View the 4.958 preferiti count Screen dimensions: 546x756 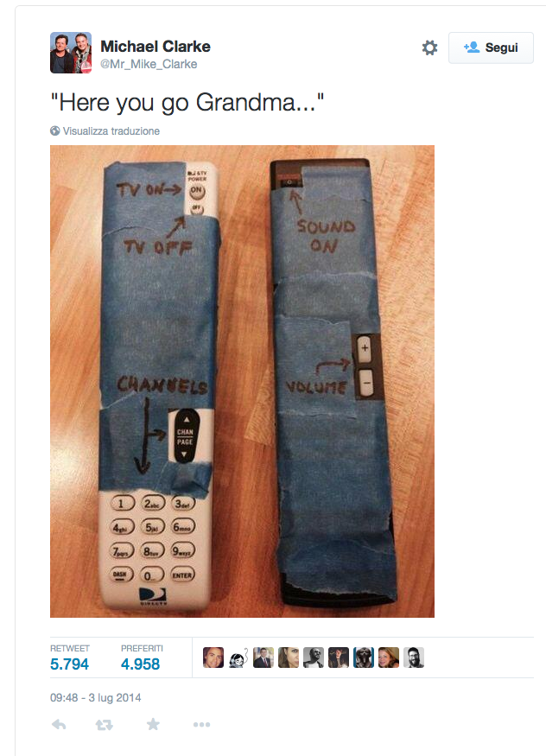[140, 664]
